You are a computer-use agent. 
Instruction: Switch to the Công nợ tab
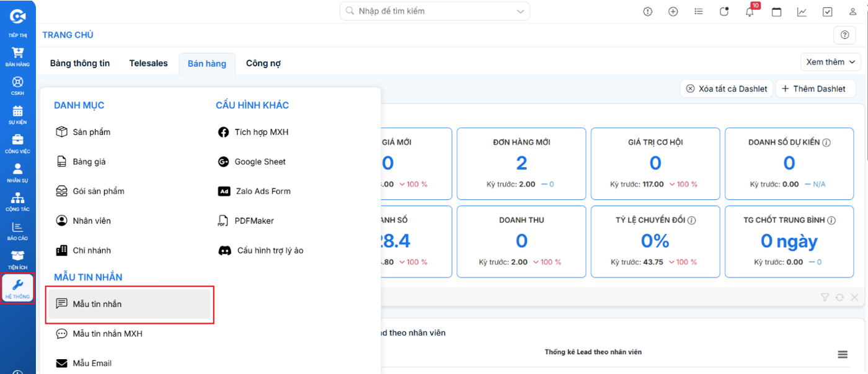263,63
